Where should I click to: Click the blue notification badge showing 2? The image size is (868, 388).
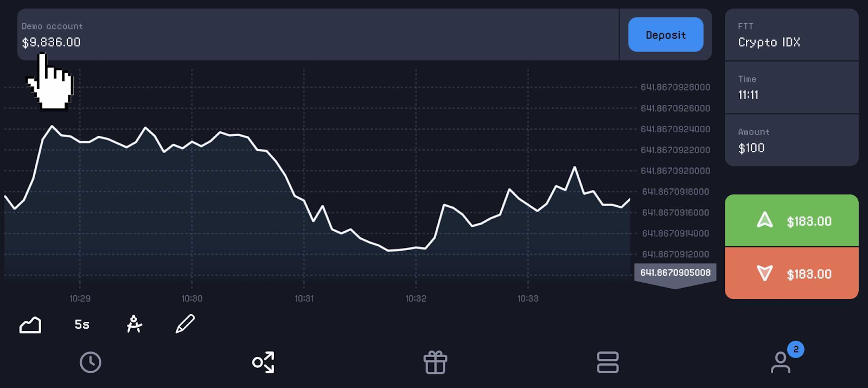[x=795, y=349]
